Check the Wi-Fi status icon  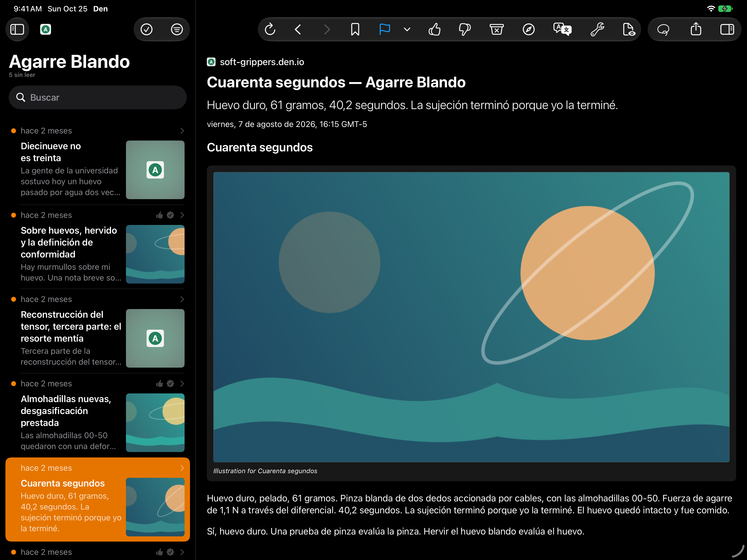(711, 9)
